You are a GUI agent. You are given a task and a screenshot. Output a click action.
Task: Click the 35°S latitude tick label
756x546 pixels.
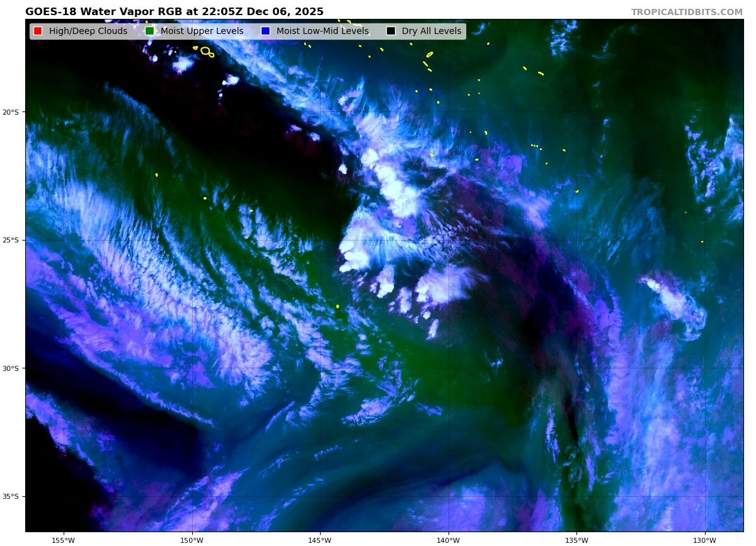pyautogui.click(x=11, y=496)
